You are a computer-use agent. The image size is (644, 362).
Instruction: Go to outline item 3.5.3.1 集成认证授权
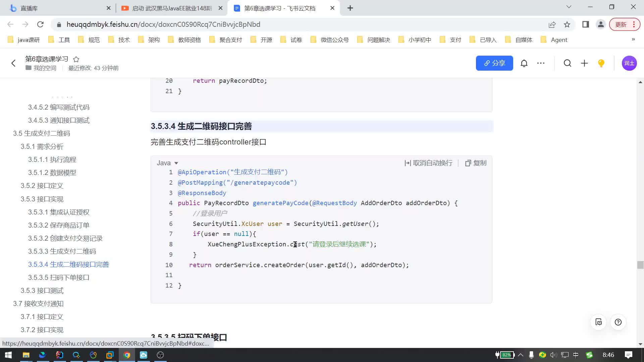click(59, 212)
